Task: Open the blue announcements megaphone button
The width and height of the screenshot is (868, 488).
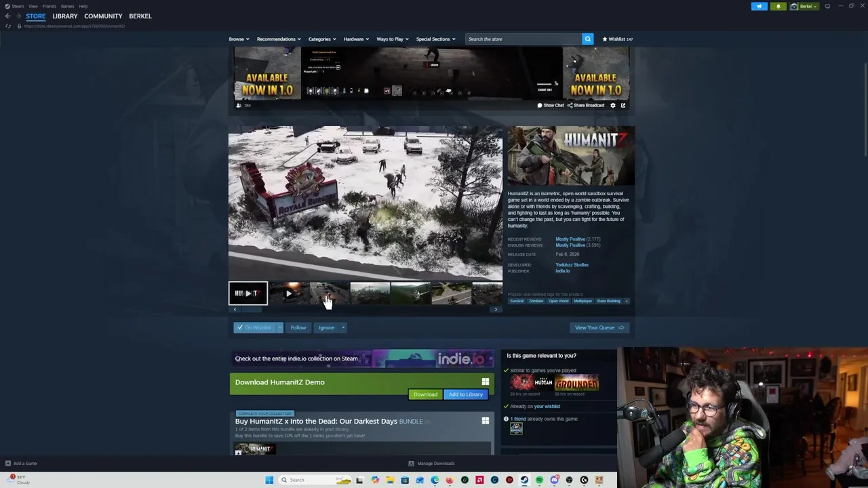Action: click(759, 6)
